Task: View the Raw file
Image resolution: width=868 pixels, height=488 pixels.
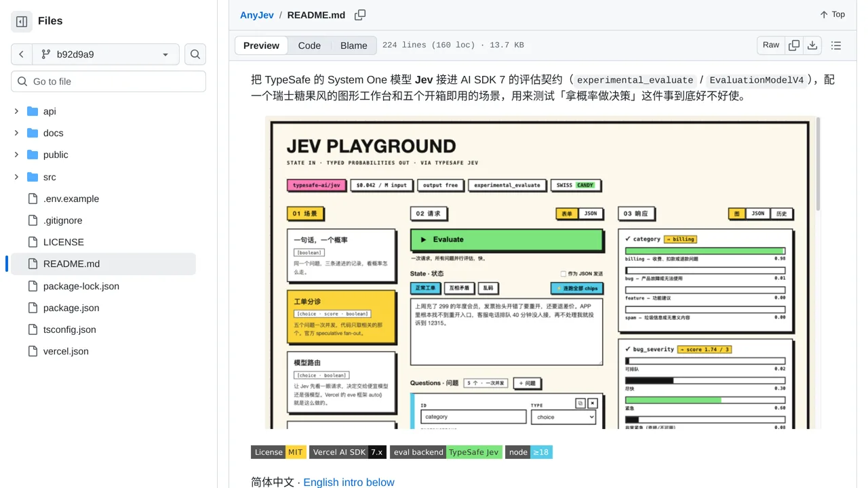Action: click(x=771, y=45)
